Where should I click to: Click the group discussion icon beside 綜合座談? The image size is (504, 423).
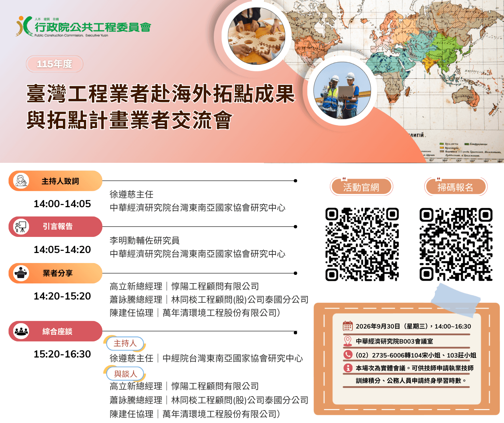click(x=21, y=331)
